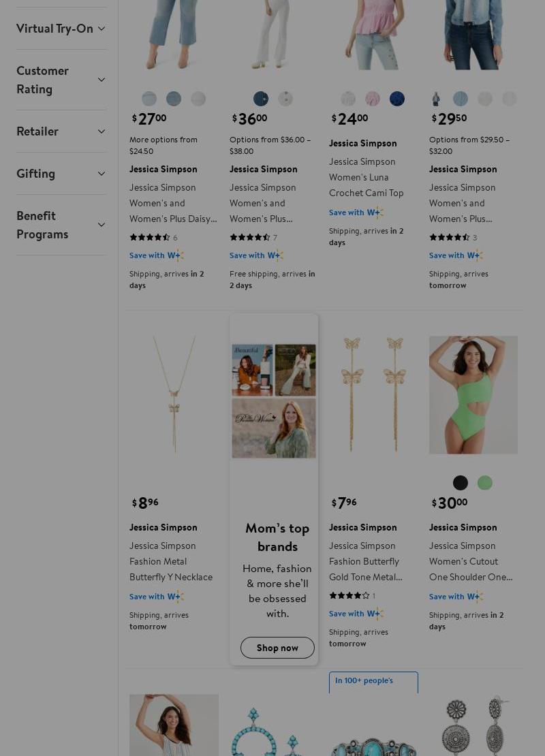
Task: Open the Butterfly Y Necklace product image
Action: tap(174, 395)
